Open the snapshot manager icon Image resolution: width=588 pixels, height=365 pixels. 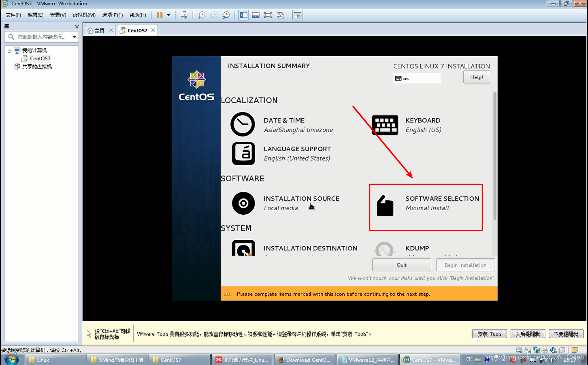(226, 15)
